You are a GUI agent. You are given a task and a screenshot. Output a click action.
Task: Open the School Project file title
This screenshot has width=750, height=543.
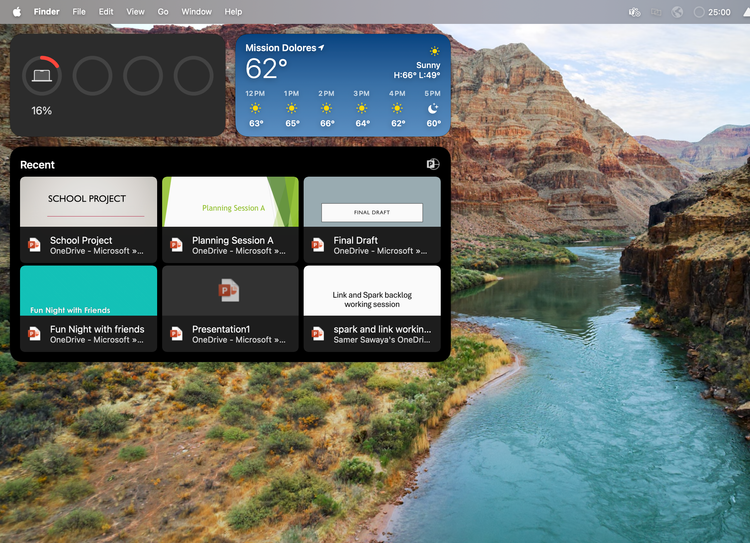[x=81, y=240]
